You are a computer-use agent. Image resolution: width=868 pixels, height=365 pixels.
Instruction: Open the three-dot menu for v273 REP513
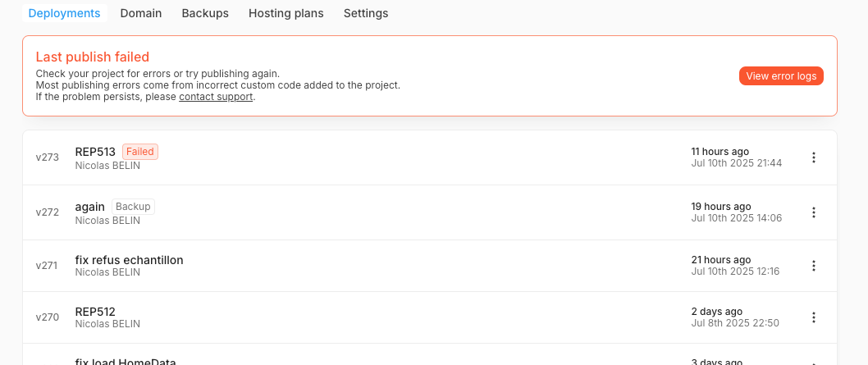tap(813, 157)
